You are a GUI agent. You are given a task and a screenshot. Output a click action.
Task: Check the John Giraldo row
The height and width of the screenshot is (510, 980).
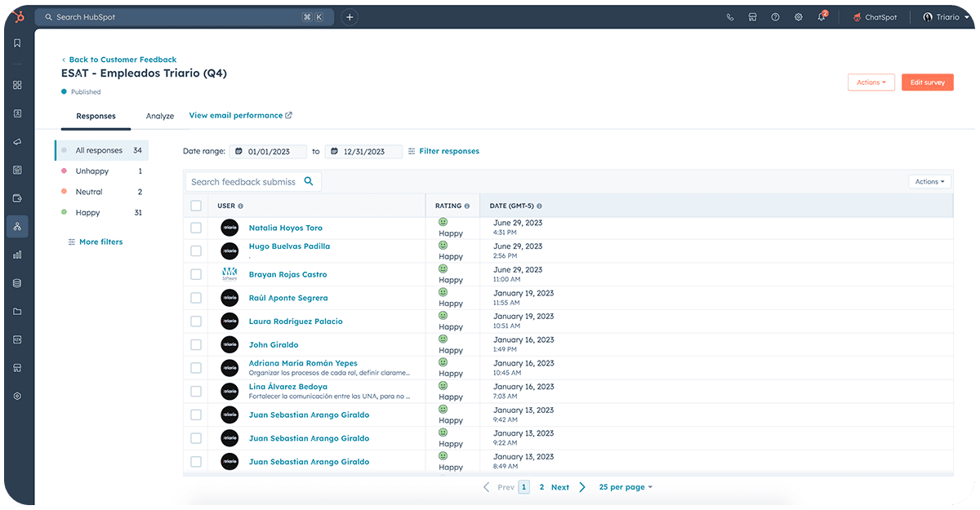coord(196,344)
